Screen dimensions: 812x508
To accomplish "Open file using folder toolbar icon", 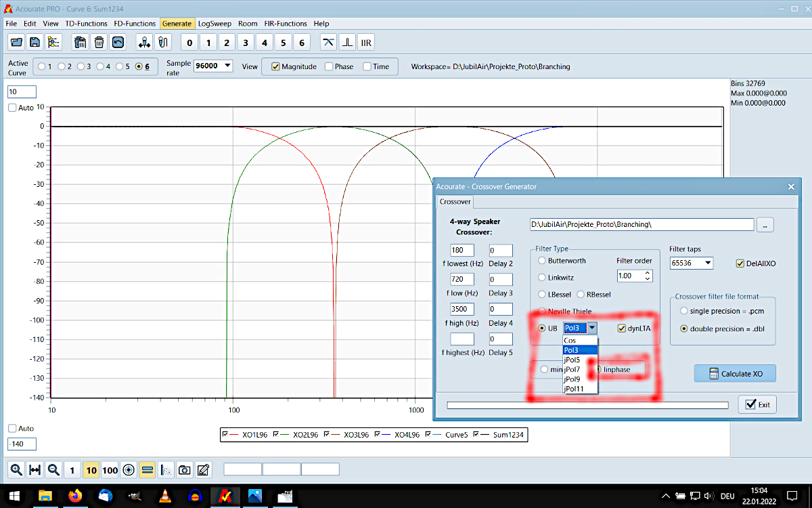I will pos(17,42).
